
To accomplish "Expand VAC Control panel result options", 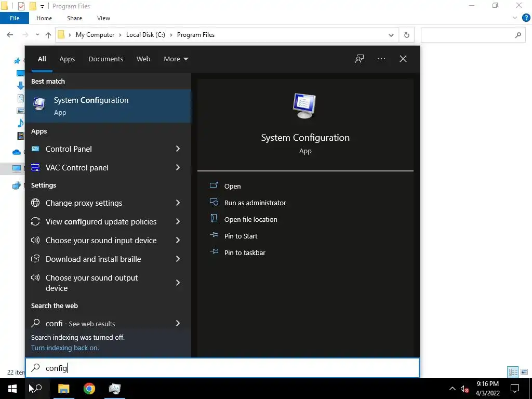I will coord(178,167).
